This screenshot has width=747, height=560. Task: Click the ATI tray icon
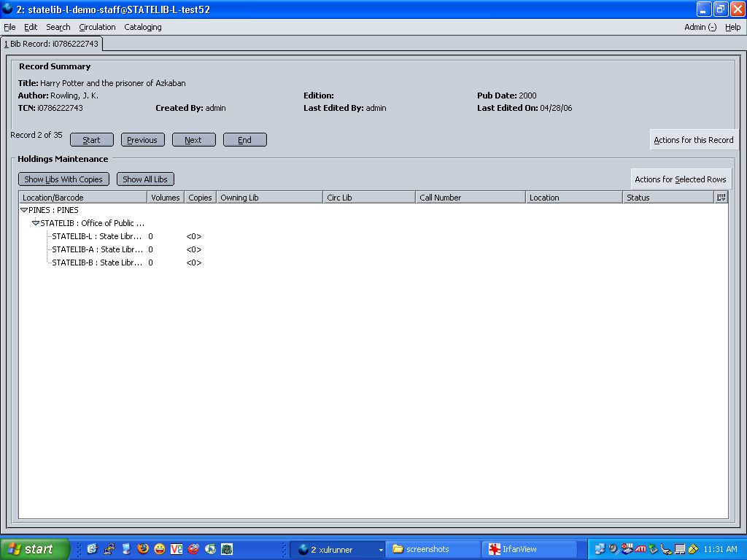(x=640, y=549)
